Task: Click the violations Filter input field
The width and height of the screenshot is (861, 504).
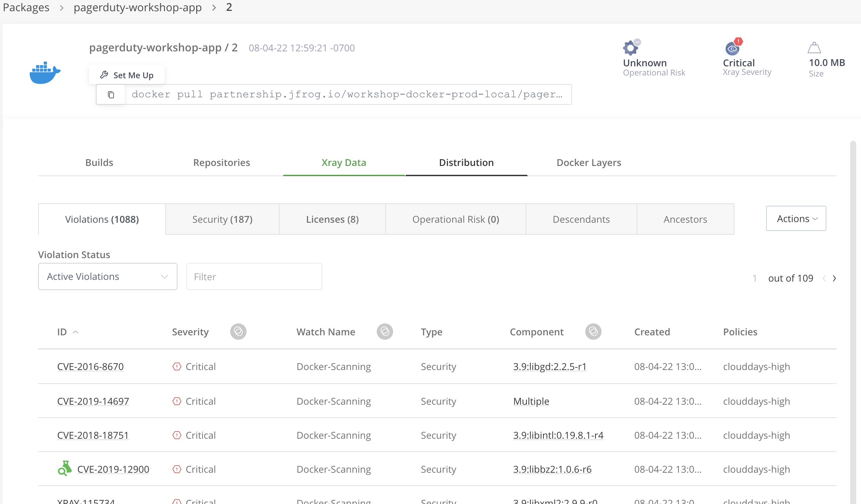Action: tap(254, 276)
